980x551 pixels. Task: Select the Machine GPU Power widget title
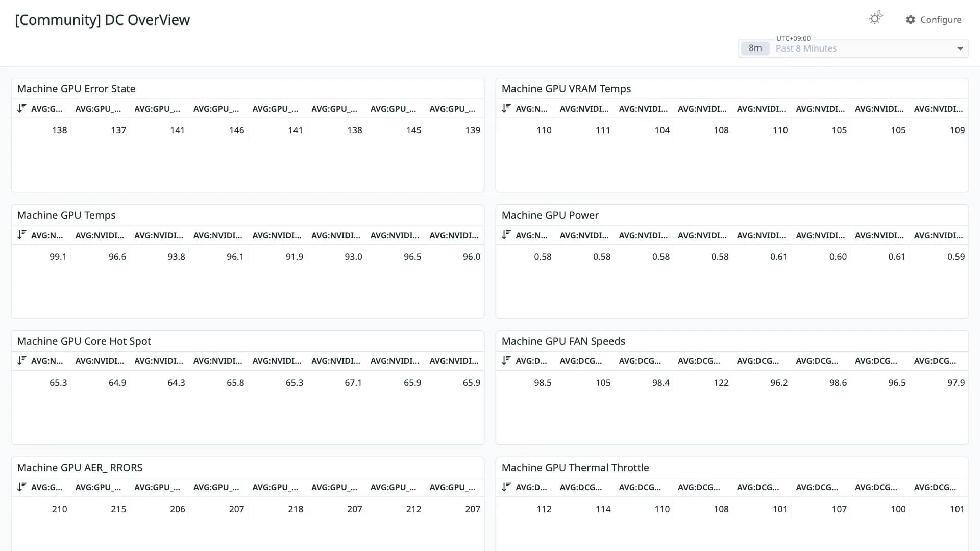(550, 215)
